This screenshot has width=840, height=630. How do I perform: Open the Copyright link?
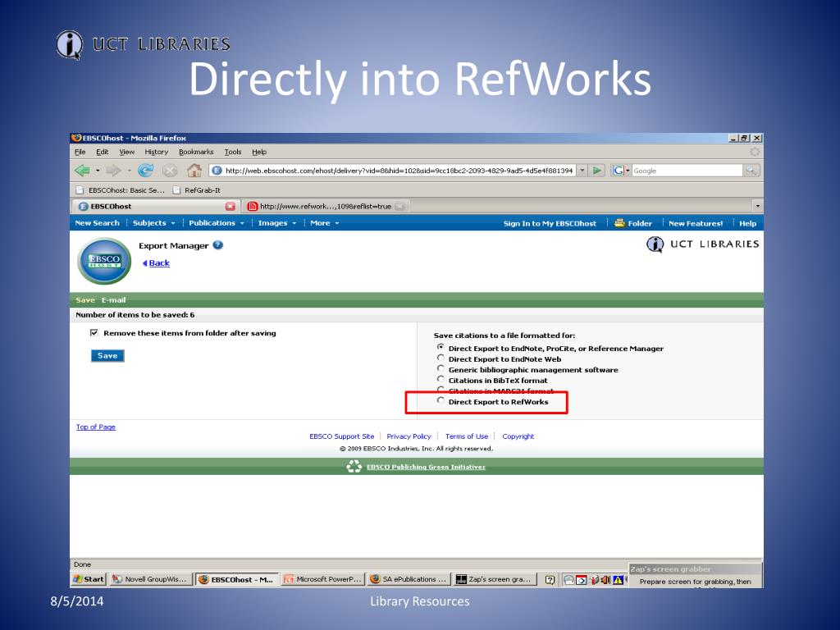(518, 436)
